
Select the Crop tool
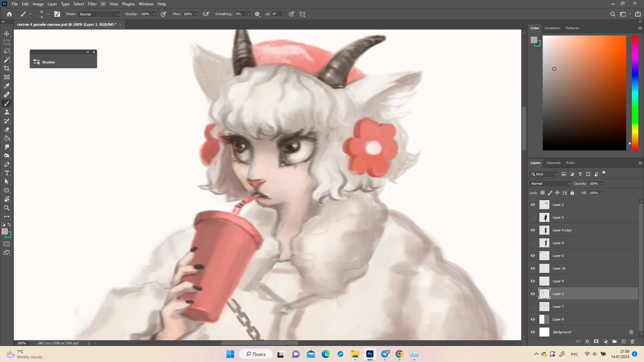pyautogui.click(x=7, y=69)
